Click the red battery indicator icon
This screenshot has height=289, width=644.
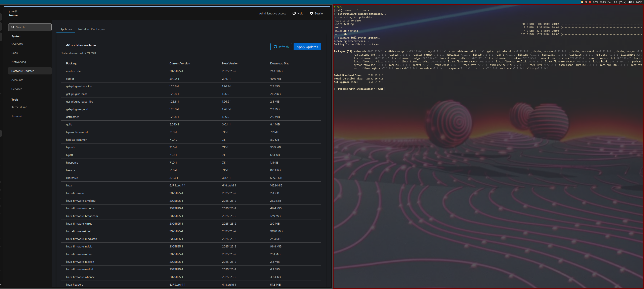point(590,2)
